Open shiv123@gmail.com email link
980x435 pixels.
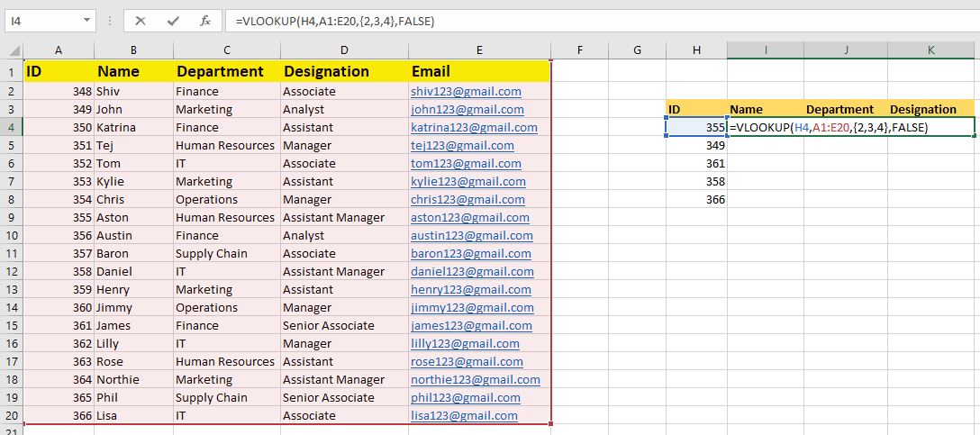coord(466,91)
